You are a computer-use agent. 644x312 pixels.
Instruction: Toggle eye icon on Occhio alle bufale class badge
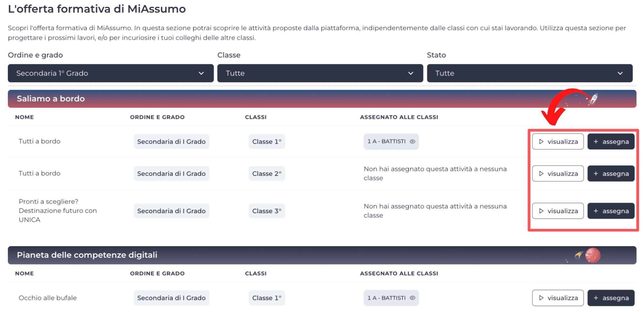[x=412, y=298]
